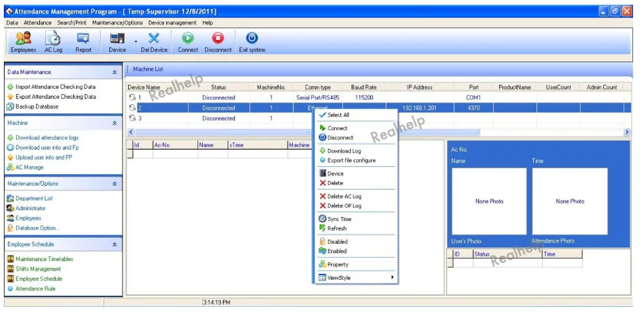This screenshot has width=644, height=312.
Task: Choose Property in context menu
Action: point(355,264)
